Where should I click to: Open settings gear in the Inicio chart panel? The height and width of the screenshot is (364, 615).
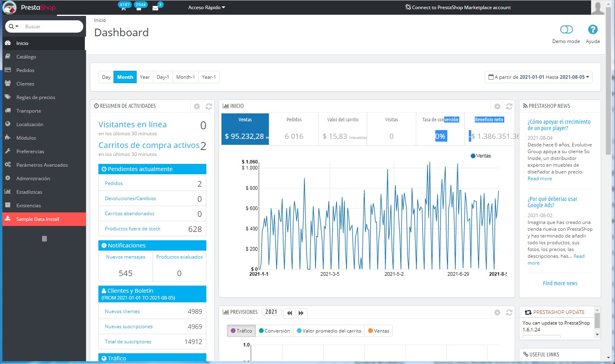(497, 106)
